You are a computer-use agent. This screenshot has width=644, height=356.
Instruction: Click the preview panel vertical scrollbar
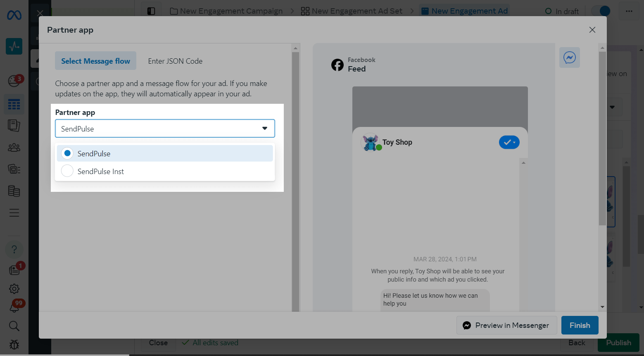pos(602,139)
